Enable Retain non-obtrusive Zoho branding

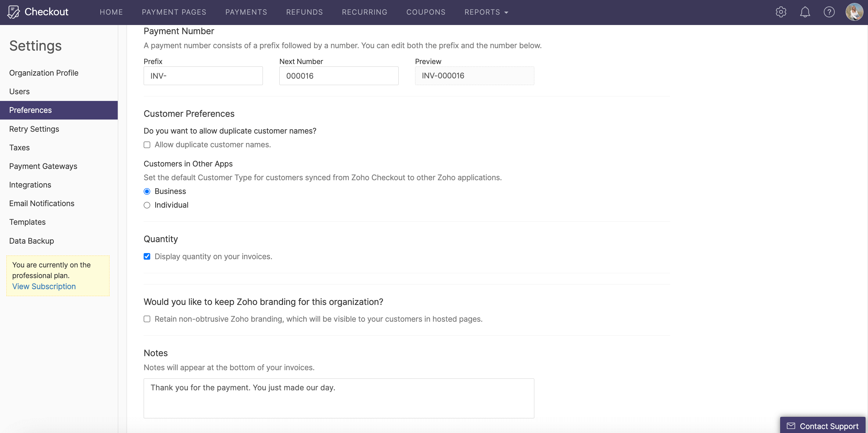[147, 319]
